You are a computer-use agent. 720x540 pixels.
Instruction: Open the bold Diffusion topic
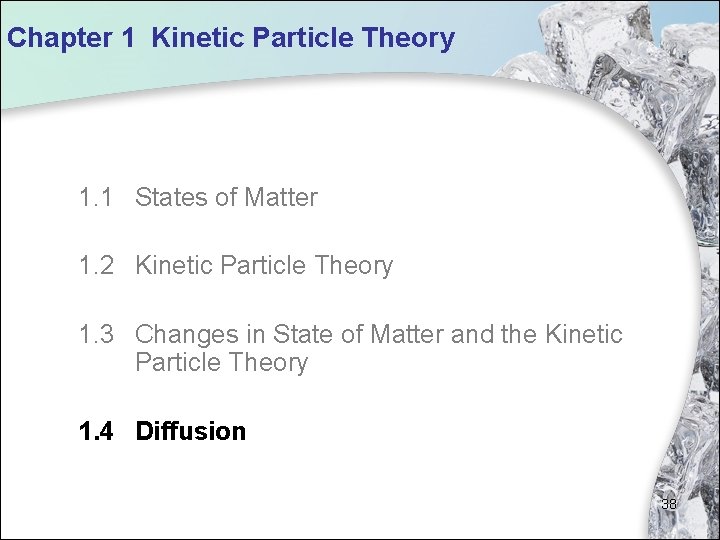point(190,432)
